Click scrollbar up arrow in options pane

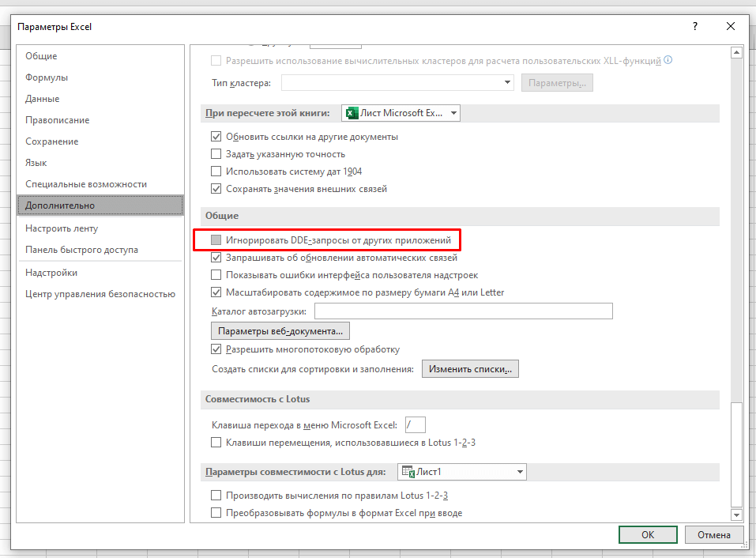[x=736, y=52]
